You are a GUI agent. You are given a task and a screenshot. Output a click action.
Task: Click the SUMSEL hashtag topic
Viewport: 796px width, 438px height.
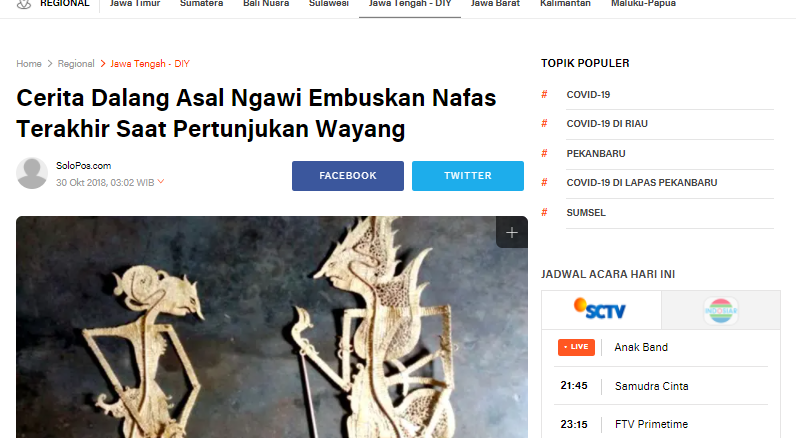point(586,213)
